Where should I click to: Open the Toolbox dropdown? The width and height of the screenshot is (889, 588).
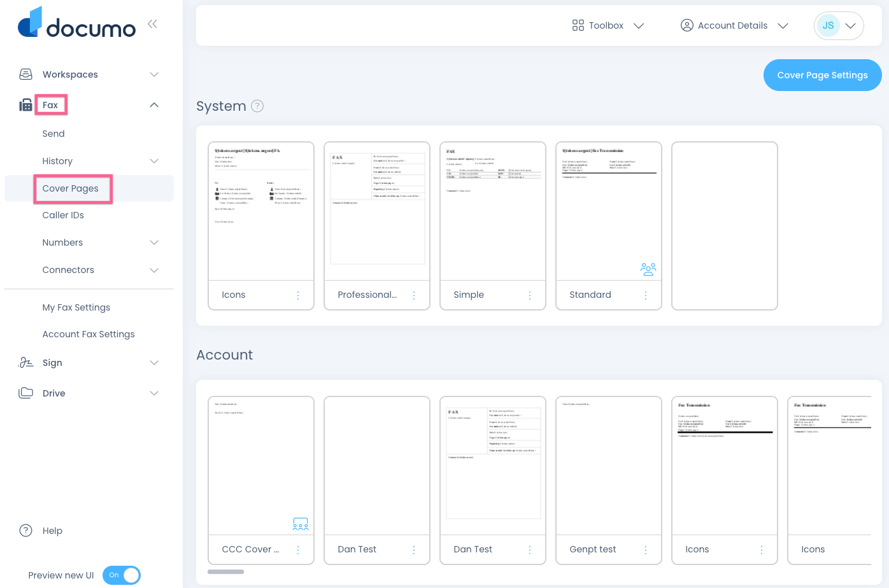click(x=608, y=25)
